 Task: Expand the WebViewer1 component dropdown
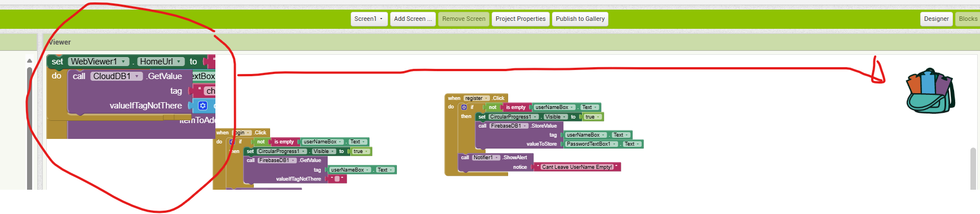(98, 62)
